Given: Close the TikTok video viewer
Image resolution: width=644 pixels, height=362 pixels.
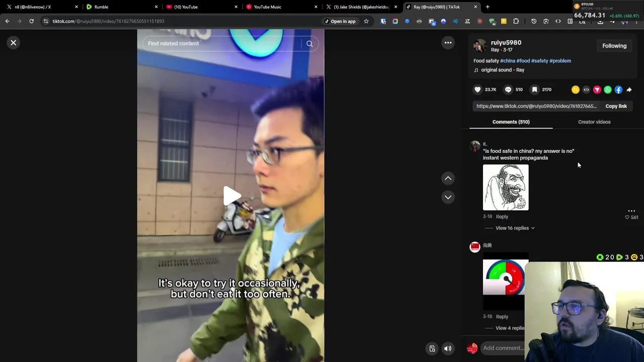Looking at the screenshot, I should click(x=14, y=43).
